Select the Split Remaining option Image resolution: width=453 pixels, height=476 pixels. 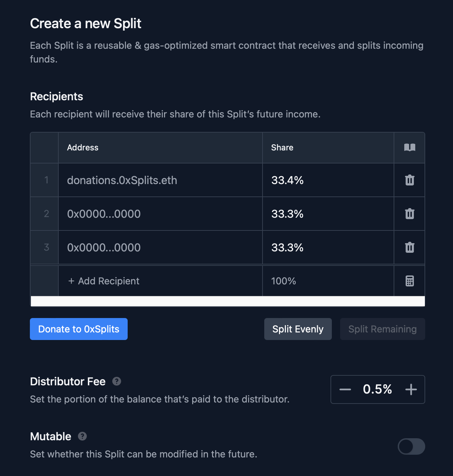click(382, 329)
